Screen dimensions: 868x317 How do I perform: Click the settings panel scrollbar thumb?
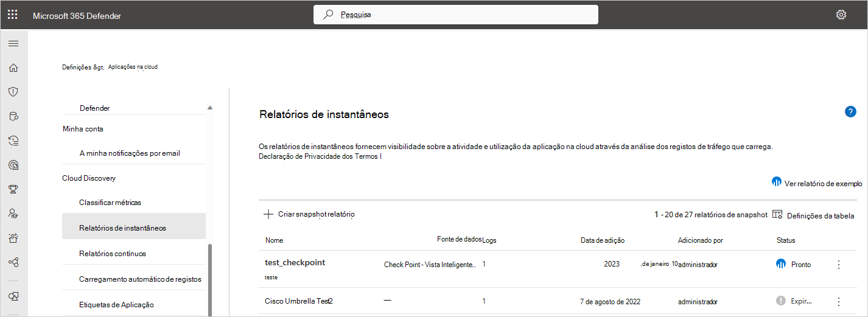pos(210,280)
